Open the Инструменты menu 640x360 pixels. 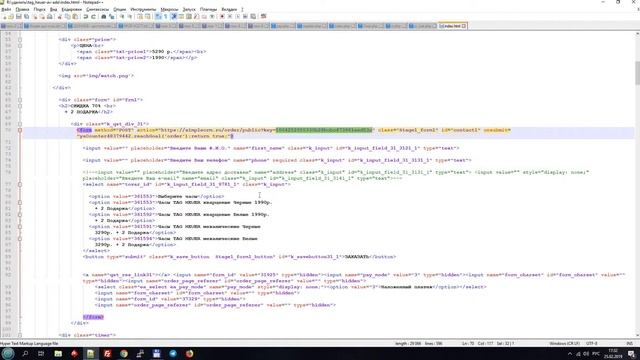[143, 9]
